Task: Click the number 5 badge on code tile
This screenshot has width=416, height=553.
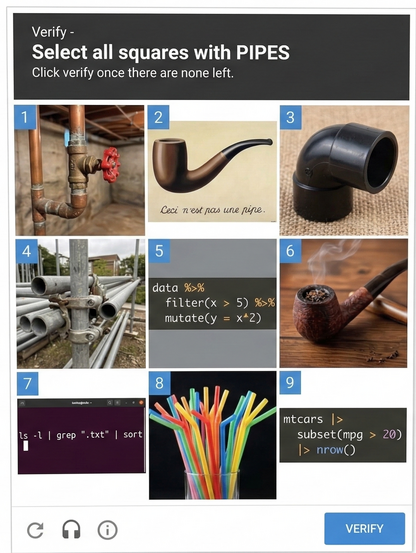Action: [x=159, y=251]
